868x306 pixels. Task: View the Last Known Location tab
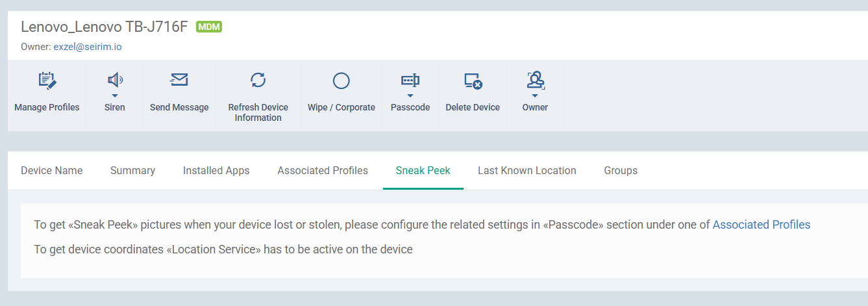[527, 170]
